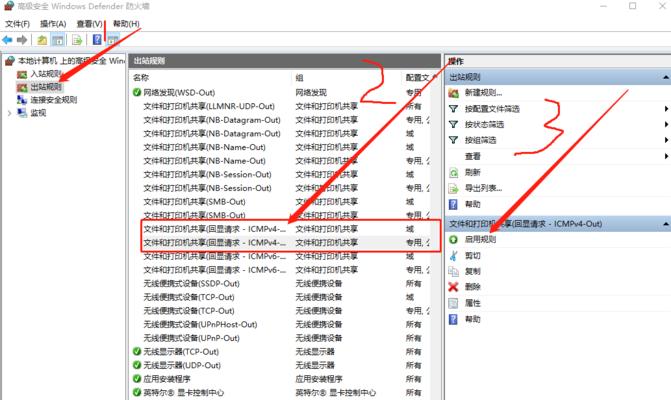Screen dimensions: 671x400
Task: Toggle the show/hide action pane toolbar icon
Action: 113,40
